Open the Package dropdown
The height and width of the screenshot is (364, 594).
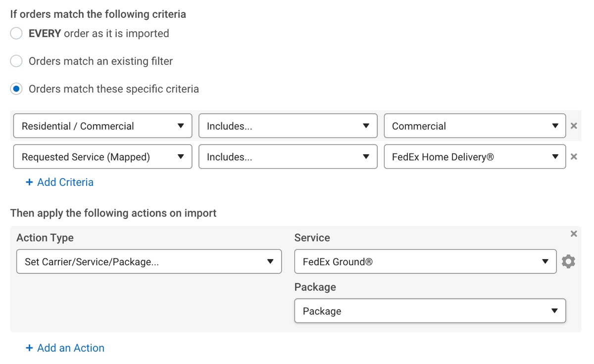[430, 311]
